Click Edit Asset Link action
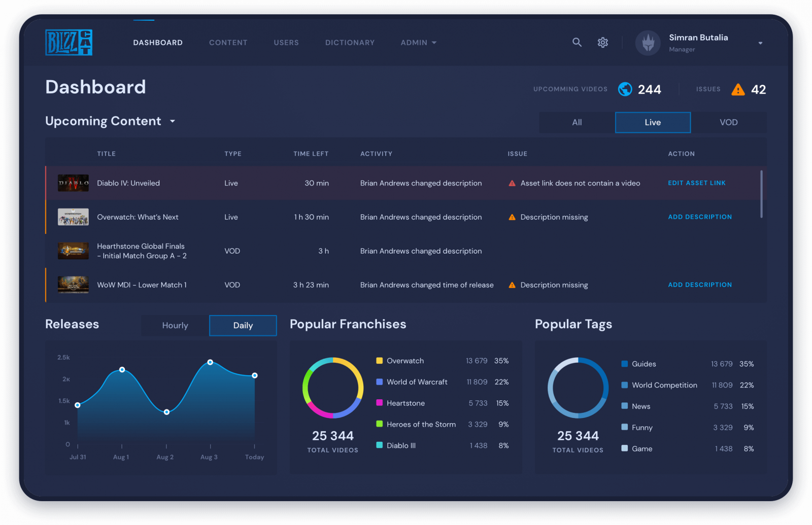Image resolution: width=812 pixels, height=525 pixels. click(x=697, y=183)
